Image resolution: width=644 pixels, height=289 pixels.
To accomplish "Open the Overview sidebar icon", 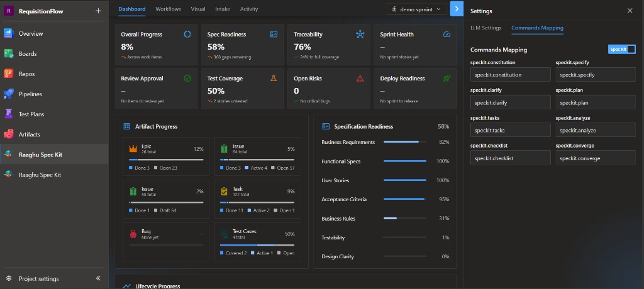I will point(9,34).
